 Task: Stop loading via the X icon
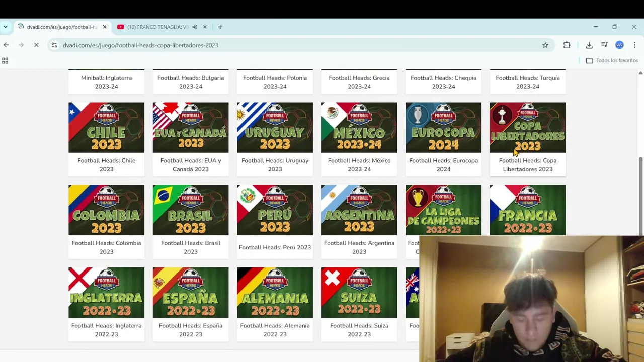click(36, 45)
